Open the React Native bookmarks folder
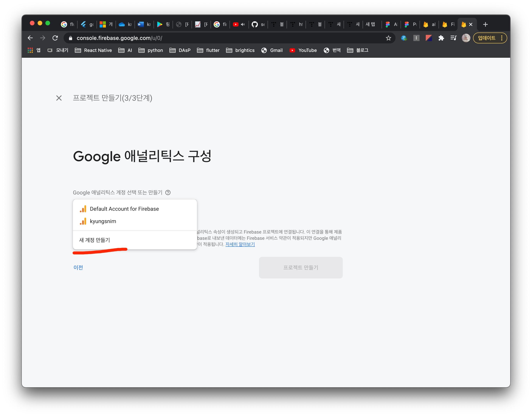The height and width of the screenshot is (416, 532). coord(93,50)
